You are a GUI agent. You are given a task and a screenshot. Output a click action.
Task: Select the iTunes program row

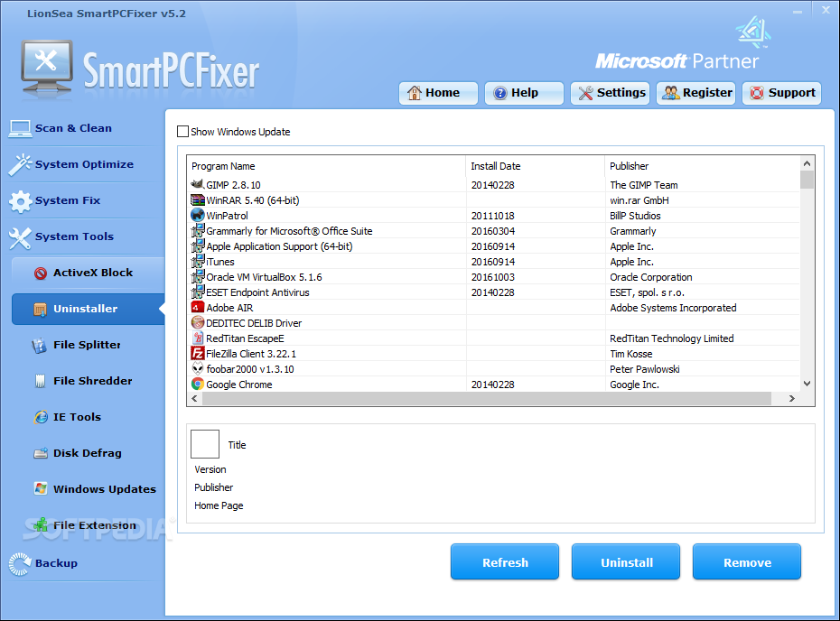(x=493, y=262)
